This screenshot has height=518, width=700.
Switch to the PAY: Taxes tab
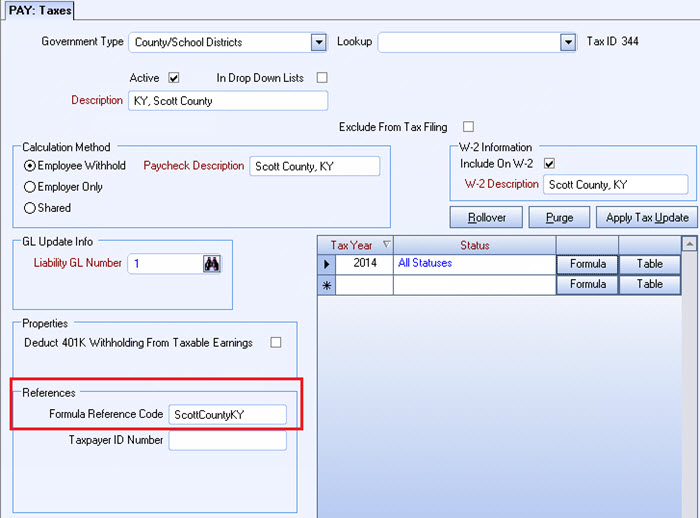click(39, 10)
